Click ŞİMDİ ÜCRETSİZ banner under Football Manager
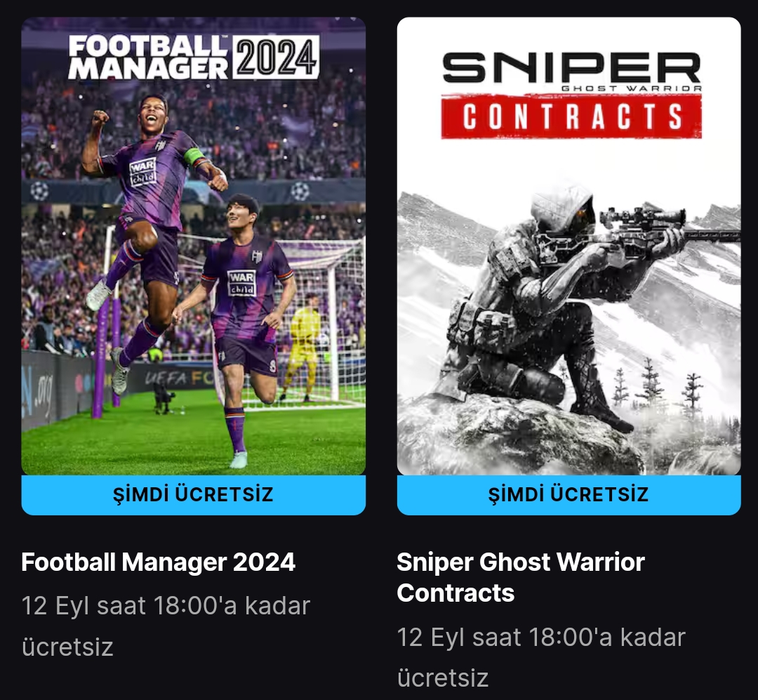 [194, 495]
